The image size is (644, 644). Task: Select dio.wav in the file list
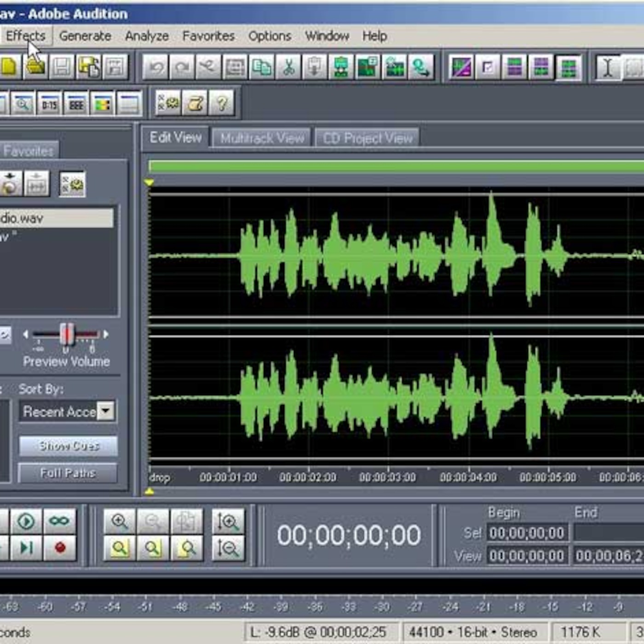[x=57, y=218]
